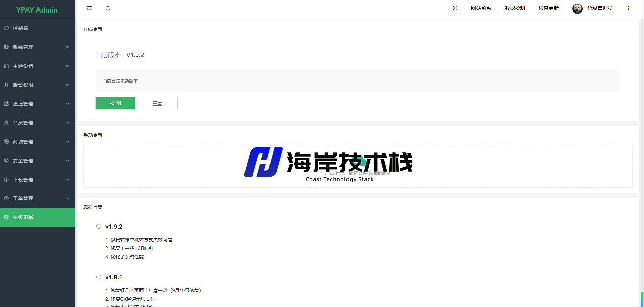Click the diamond icon beside 安全管理
644x307 pixels.
6,161
